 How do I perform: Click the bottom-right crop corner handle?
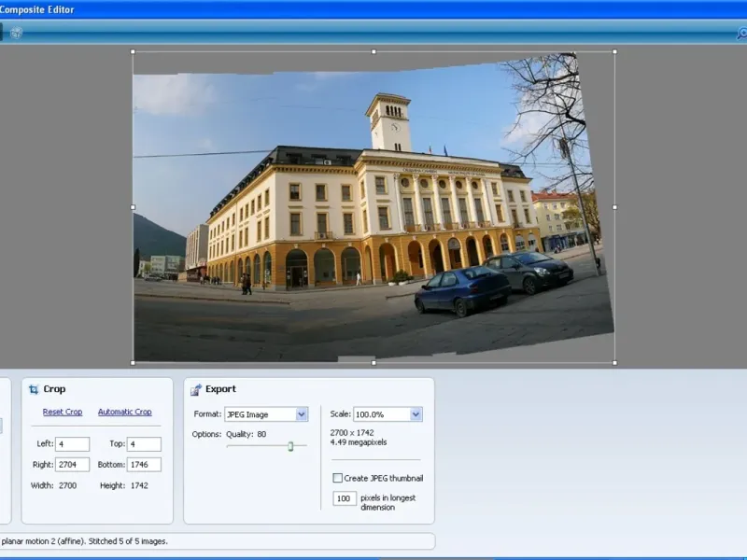[x=614, y=362]
